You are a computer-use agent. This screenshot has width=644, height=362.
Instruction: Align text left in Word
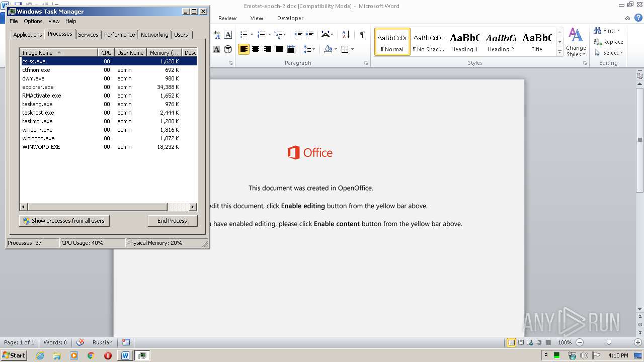(244, 49)
